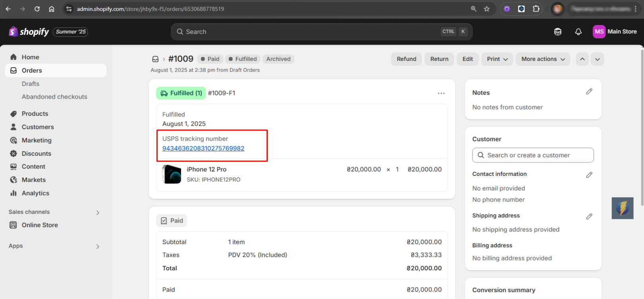Open the notifications bell

tap(578, 31)
